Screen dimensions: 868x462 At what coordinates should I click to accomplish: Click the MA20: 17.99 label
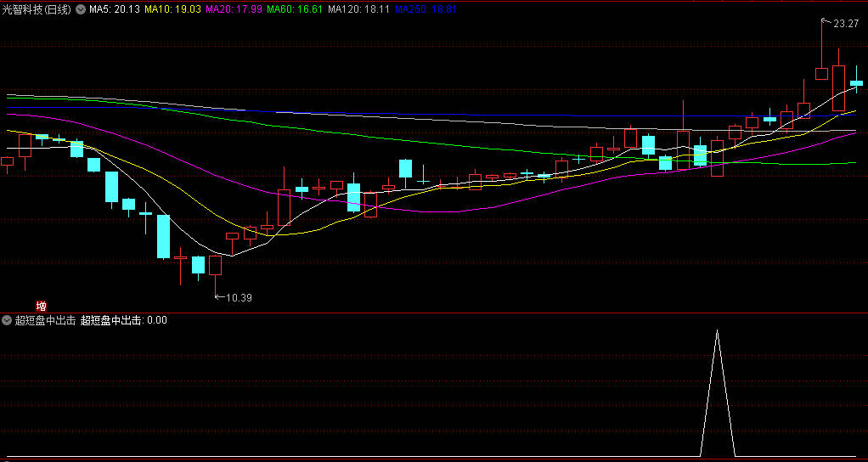tap(234, 8)
